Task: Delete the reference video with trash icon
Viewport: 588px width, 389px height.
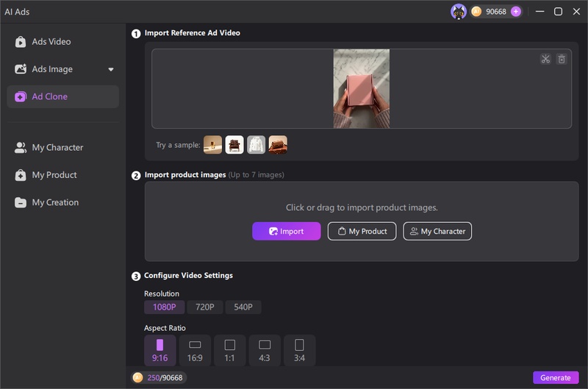Action: 562,59
